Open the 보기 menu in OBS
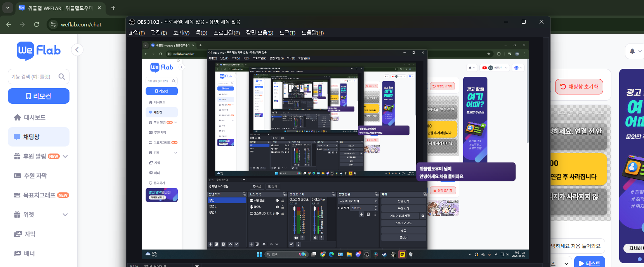 pyautogui.click(x=181, y=33)
